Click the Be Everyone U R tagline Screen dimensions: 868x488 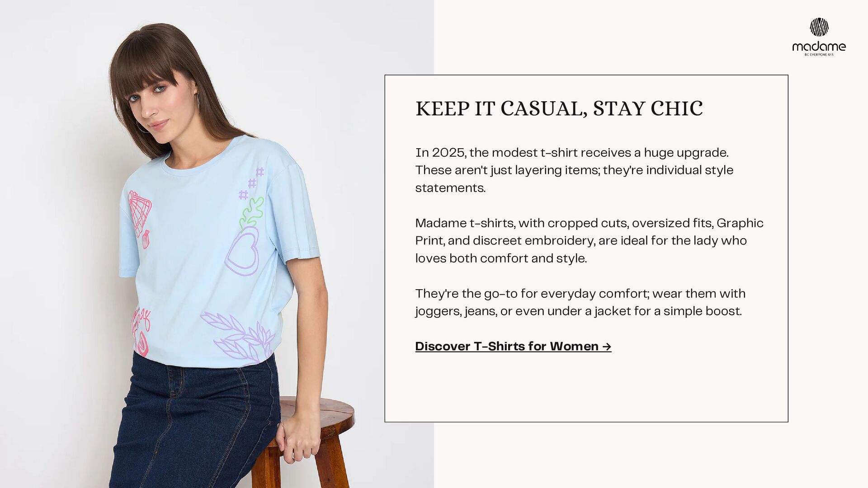tap(819, 55)
